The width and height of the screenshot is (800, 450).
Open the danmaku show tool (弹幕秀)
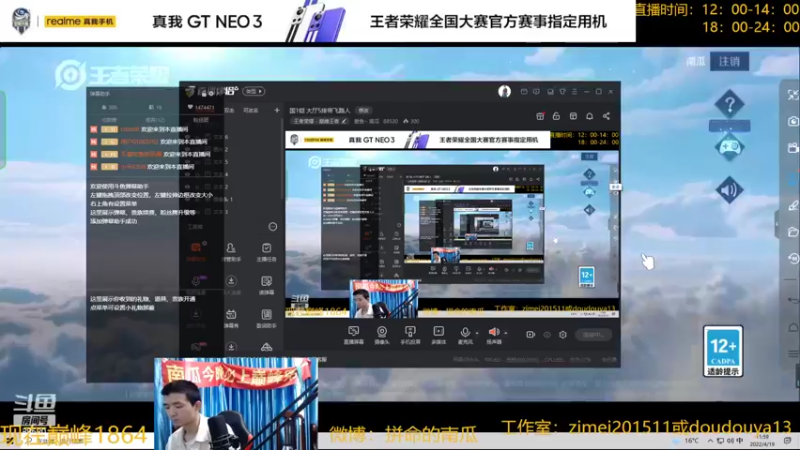point(231,318)
